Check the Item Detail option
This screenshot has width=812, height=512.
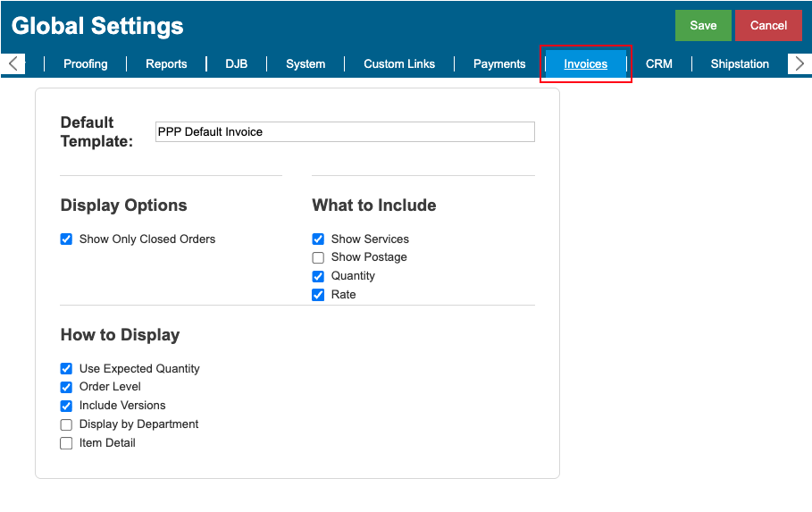click(66, 443)
